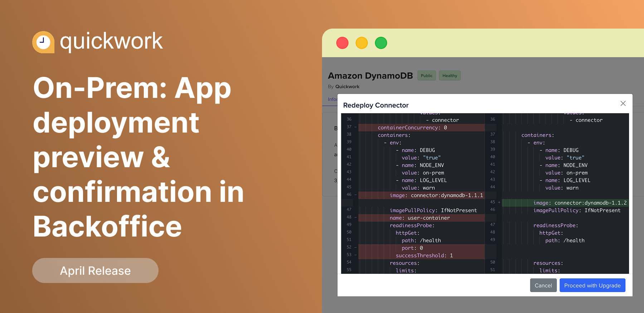Viewport: 644px width, 313px height.
Task: Click right pane line imagePullPolicy: IfNotPresent
Action: [577, 210]
